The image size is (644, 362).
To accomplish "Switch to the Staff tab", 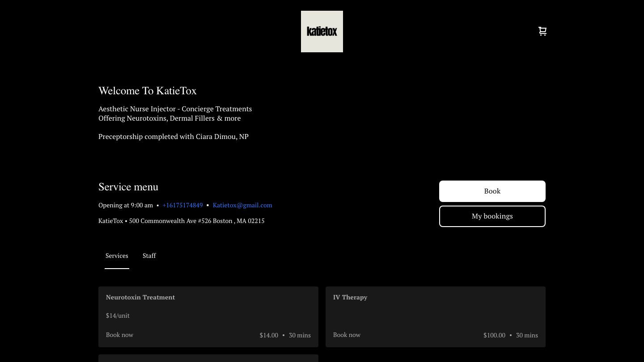I will tap(149, 256).
